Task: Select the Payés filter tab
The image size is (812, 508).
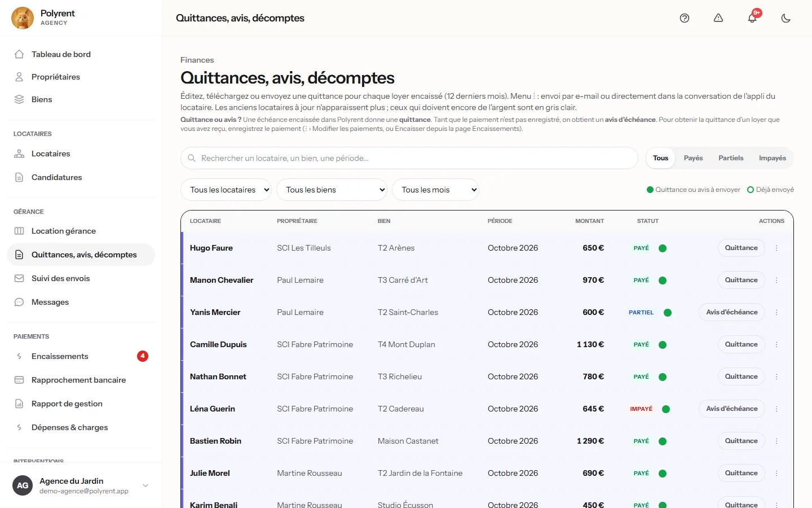Action: click(693, 158)
